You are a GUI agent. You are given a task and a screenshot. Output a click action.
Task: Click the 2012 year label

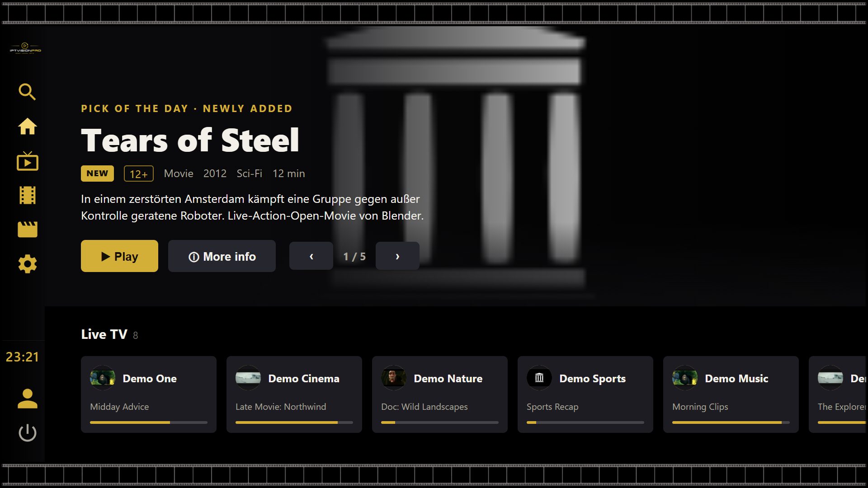[x=215, y=174]
